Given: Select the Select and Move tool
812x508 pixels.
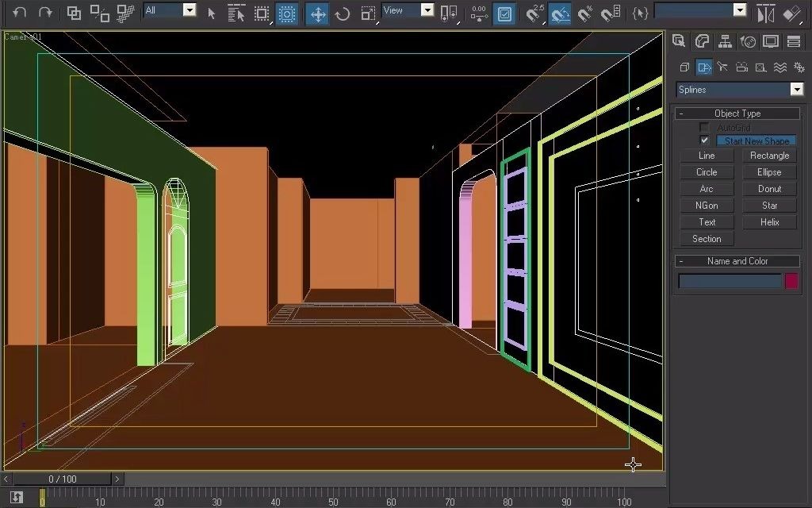Looking at the screenshot, I should 316,13.
